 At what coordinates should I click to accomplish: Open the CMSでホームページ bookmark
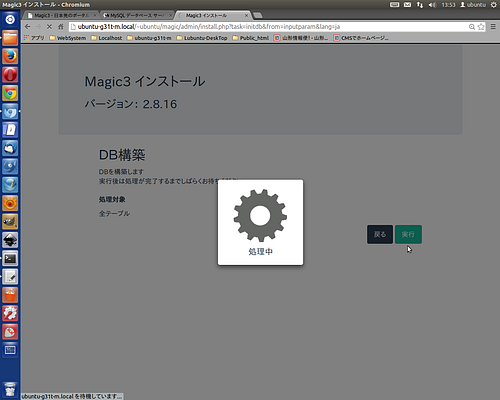pos(361,38)
